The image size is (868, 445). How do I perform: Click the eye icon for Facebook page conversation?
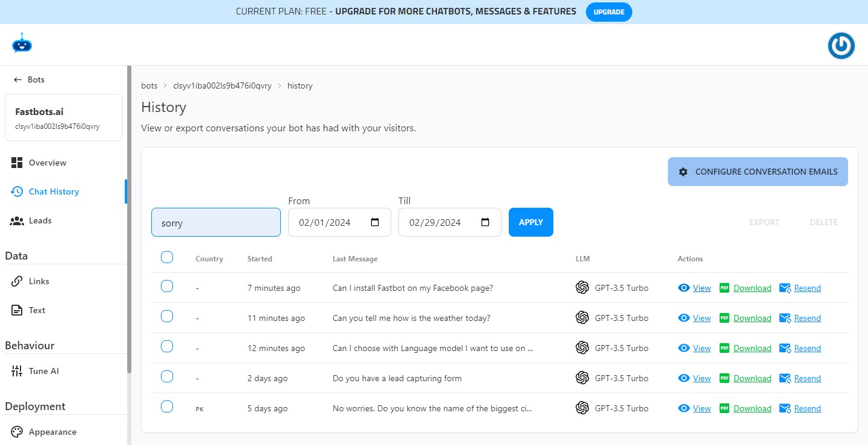(684, 288)
